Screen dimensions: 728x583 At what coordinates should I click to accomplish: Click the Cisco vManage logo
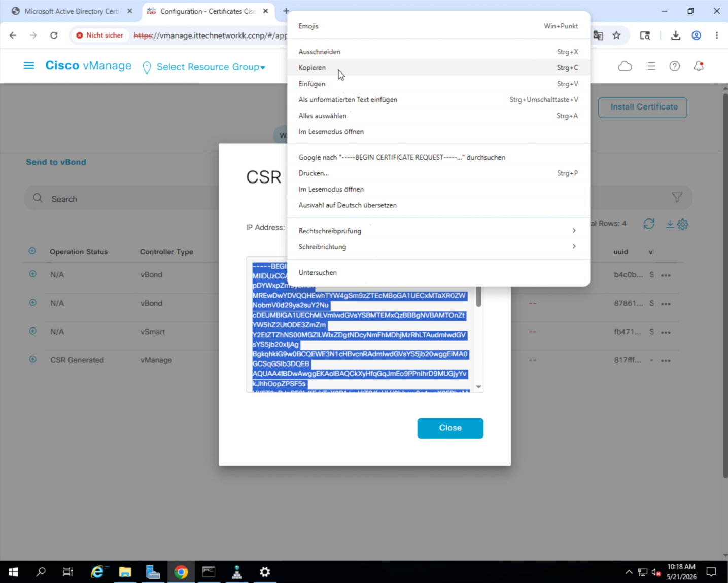pyautogui.click(x=88, y=66)
